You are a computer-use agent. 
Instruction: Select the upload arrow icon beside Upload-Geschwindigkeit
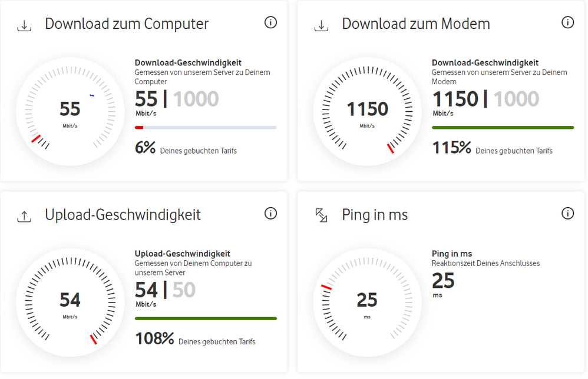pyautogui.click(x=24, y=217)
